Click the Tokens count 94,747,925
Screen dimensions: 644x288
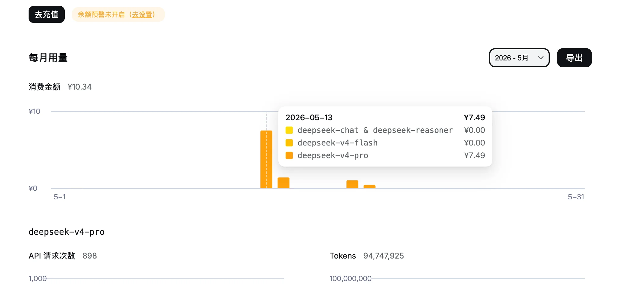tap(383, 256)
